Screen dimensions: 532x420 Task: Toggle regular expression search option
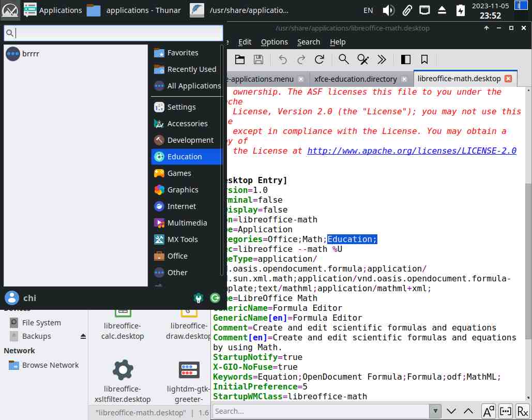click(523, 411)
